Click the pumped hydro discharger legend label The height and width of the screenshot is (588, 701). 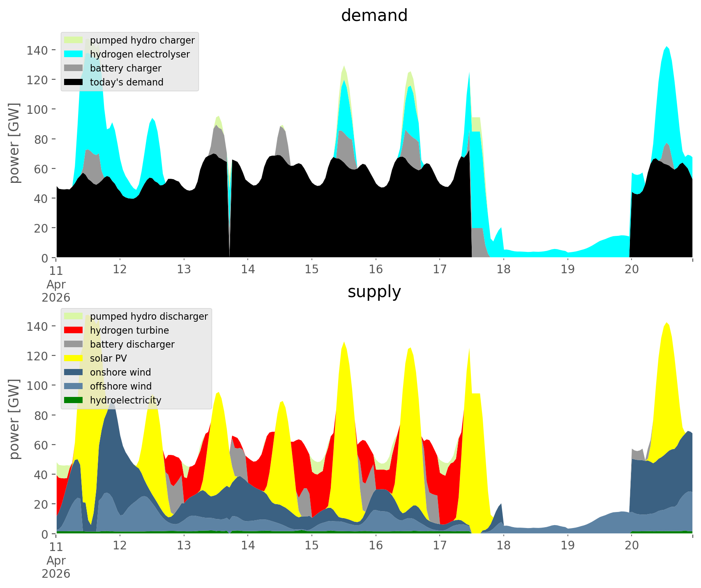[x=149, y=316]
